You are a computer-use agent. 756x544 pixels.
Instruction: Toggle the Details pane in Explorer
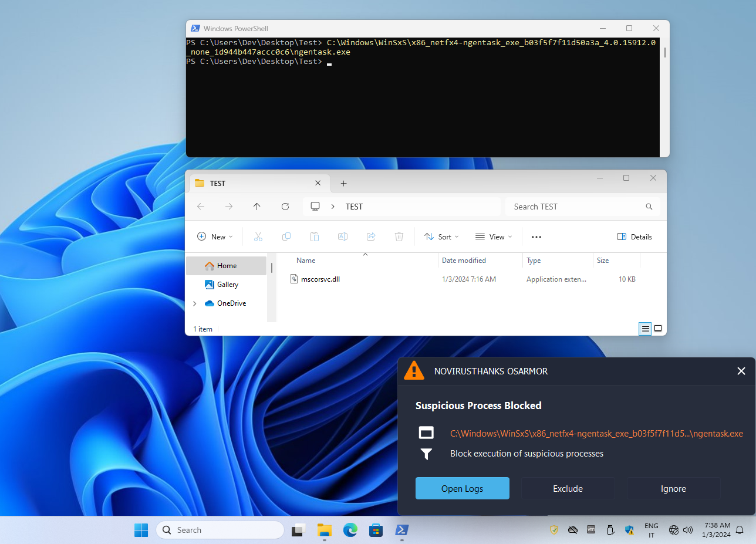635,236
